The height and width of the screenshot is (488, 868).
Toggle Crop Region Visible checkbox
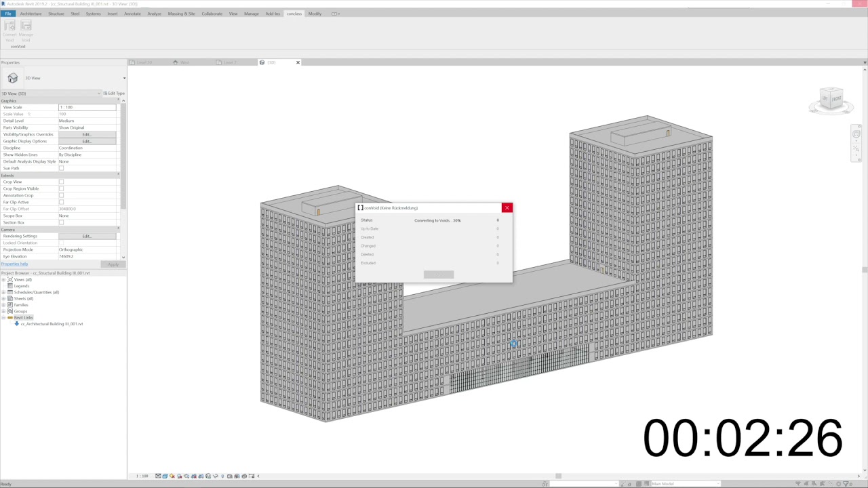coord(61,188)
